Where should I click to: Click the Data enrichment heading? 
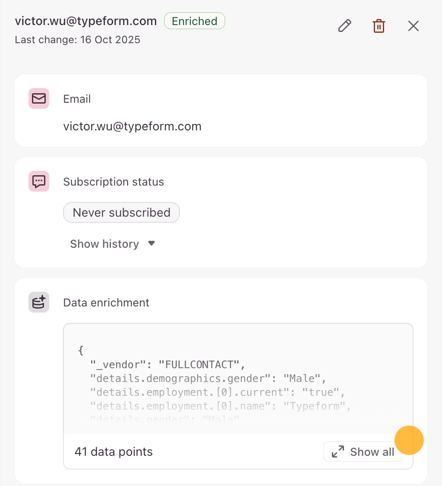click(106, 303)
